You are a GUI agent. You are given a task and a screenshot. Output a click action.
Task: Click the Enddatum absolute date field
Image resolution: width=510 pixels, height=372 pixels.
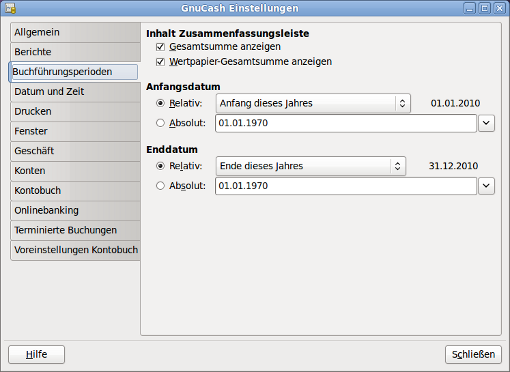pos(346,186)
